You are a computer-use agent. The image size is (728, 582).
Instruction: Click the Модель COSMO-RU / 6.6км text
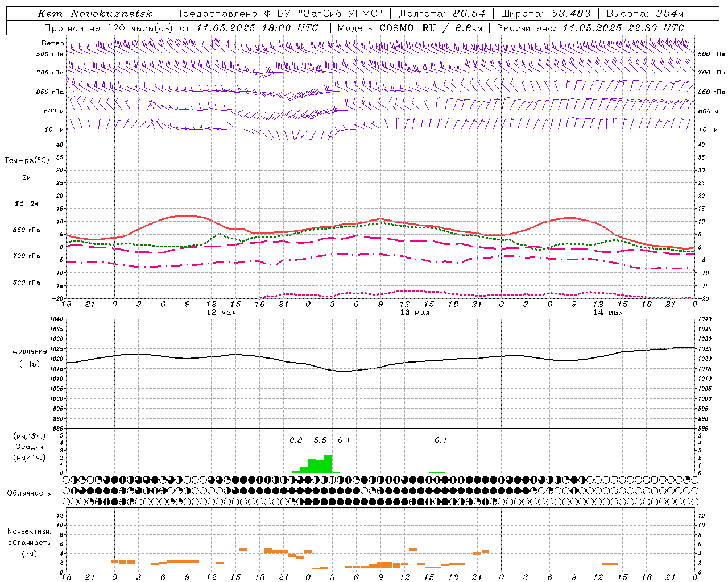click(410, 28)
